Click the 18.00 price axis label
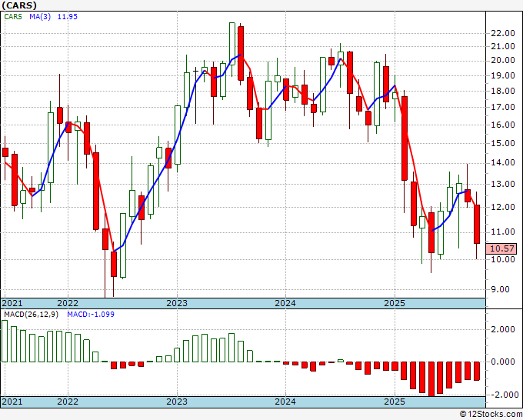 [x=503, y=91]
